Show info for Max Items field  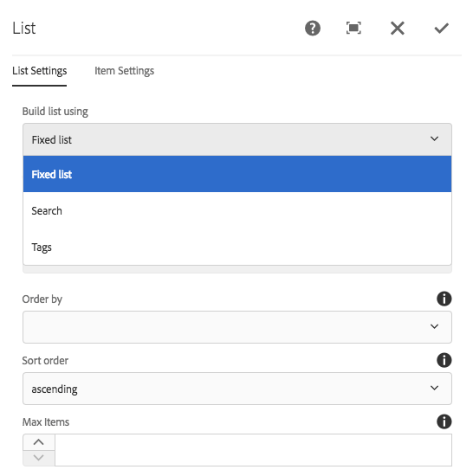[x=444, y=421]
